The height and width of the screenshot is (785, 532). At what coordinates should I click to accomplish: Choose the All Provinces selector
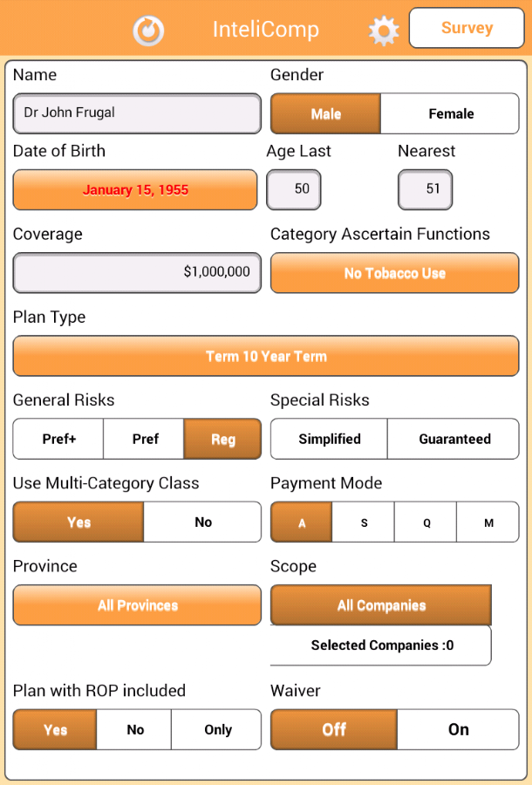[x=137, y=605]
